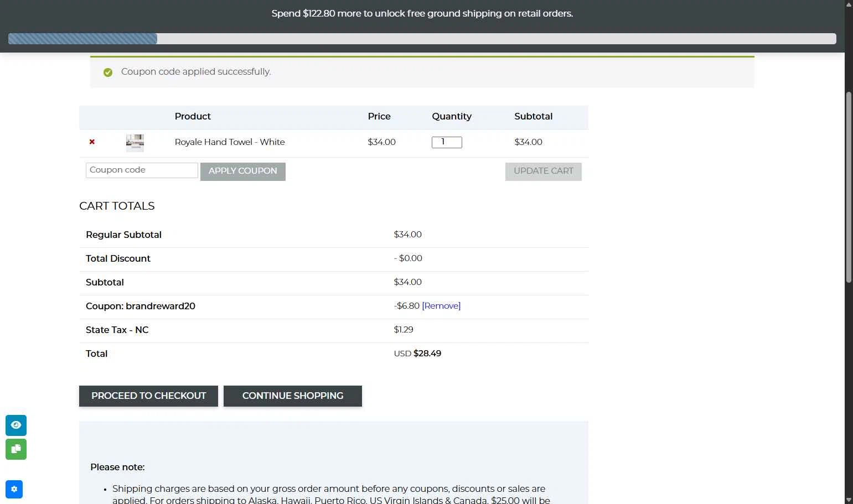
Task: Click the scrollbar up arrow
Action: (x=849, y=4)
